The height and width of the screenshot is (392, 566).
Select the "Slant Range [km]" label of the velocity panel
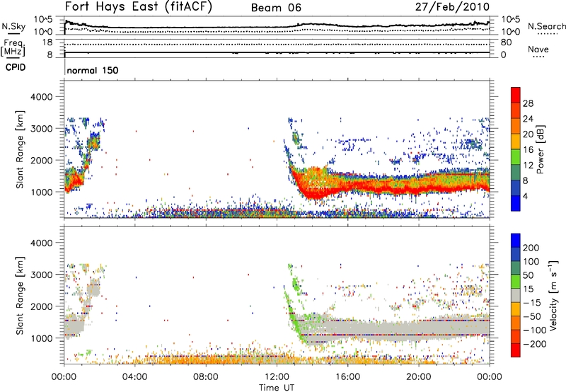pyautogui.click(x=20, y=295)
